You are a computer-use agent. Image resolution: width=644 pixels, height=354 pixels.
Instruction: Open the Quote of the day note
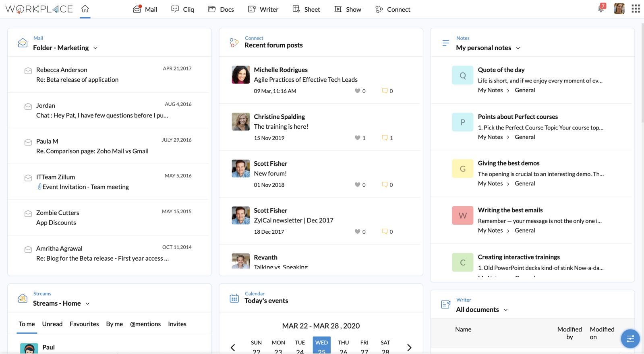point(501,70)
